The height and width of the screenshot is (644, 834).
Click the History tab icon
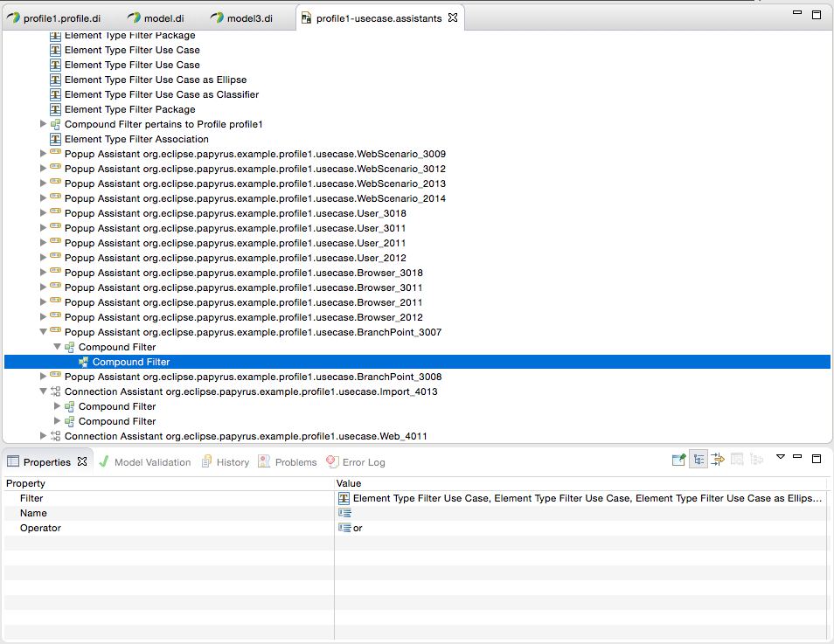click(x=206, y=461)
